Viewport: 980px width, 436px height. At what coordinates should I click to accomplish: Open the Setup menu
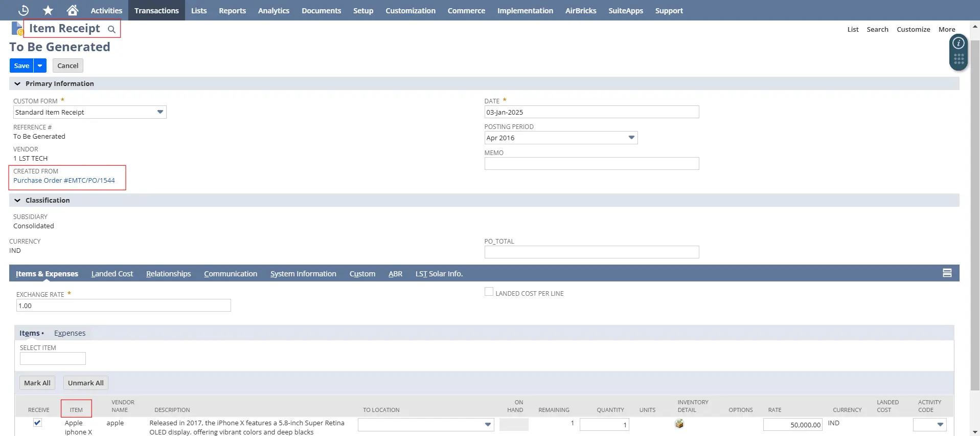tap(363, 10)
